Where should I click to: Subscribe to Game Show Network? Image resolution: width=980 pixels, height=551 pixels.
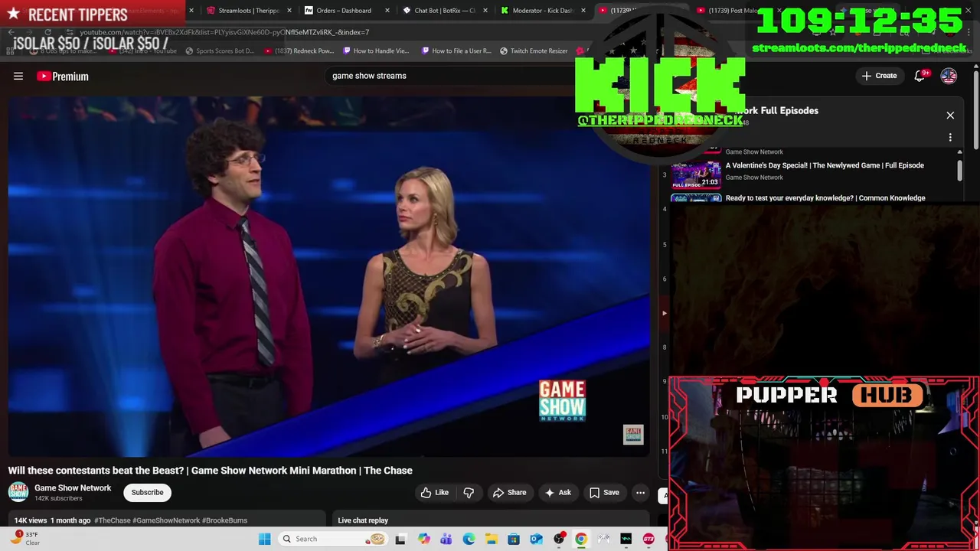[x=147, y=492]
